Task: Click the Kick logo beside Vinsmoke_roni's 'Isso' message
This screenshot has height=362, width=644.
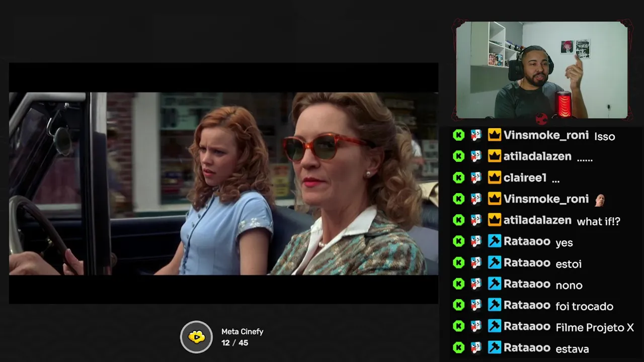Action: point(458,135)
